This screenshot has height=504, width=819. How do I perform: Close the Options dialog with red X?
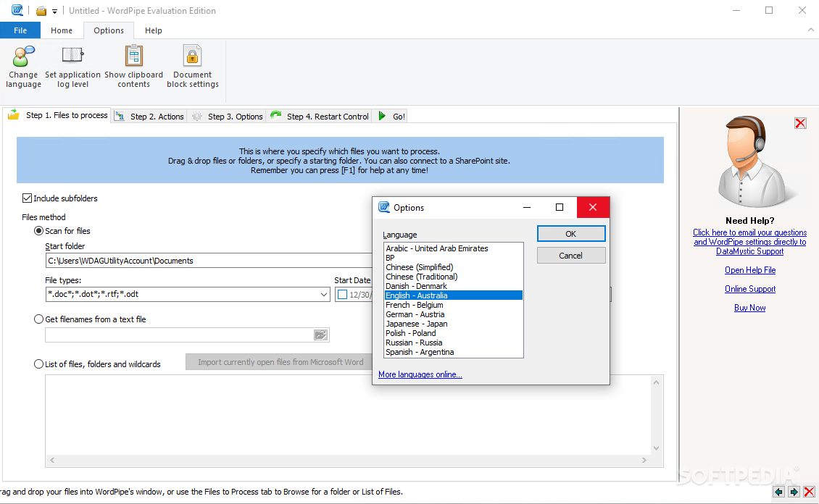[x=593, y=207]
